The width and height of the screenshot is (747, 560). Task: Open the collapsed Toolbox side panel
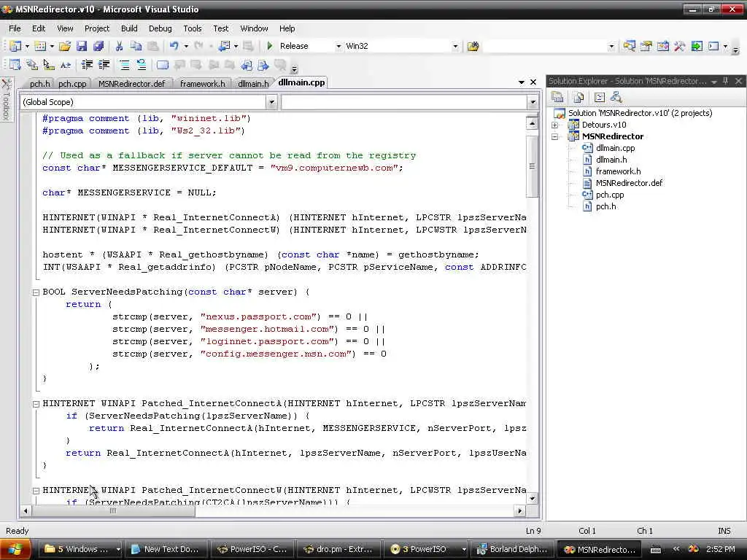pos(6,100)
